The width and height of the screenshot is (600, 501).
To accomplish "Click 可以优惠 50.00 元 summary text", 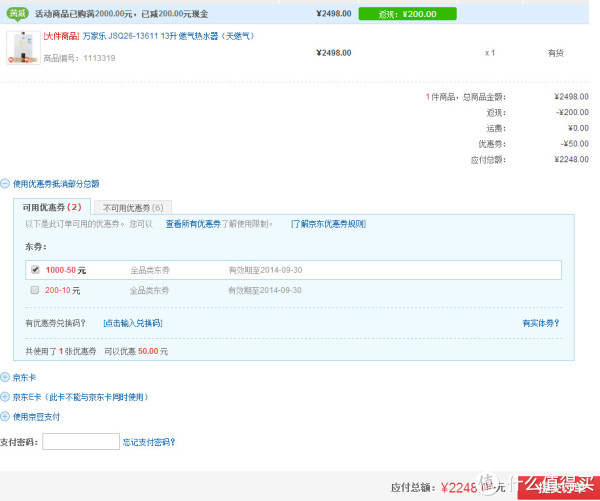I will (136, 351).
